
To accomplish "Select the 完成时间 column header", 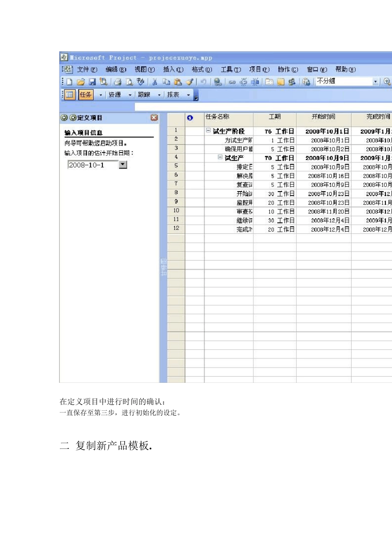I will (372, 119).
